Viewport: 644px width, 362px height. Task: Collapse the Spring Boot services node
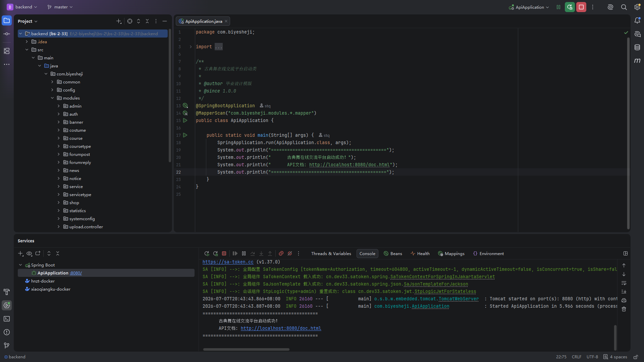20,265
